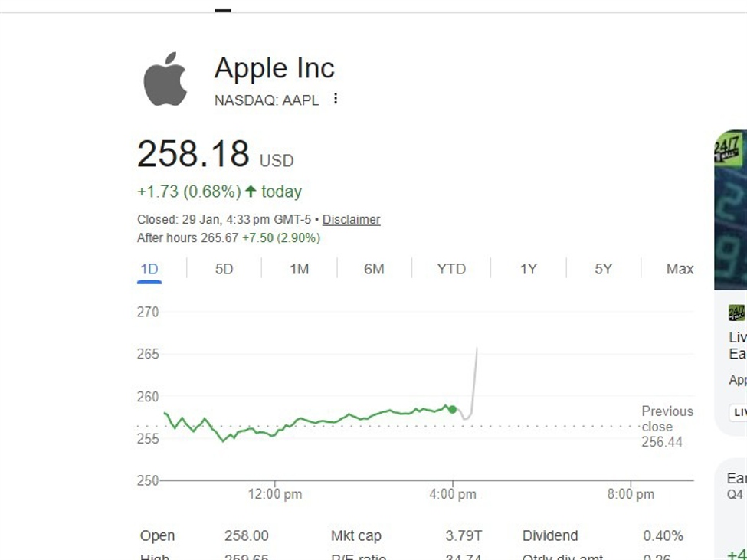Screen dimensions: 747x560
Task: Switch to the 5D chart range
Action: 224,269
